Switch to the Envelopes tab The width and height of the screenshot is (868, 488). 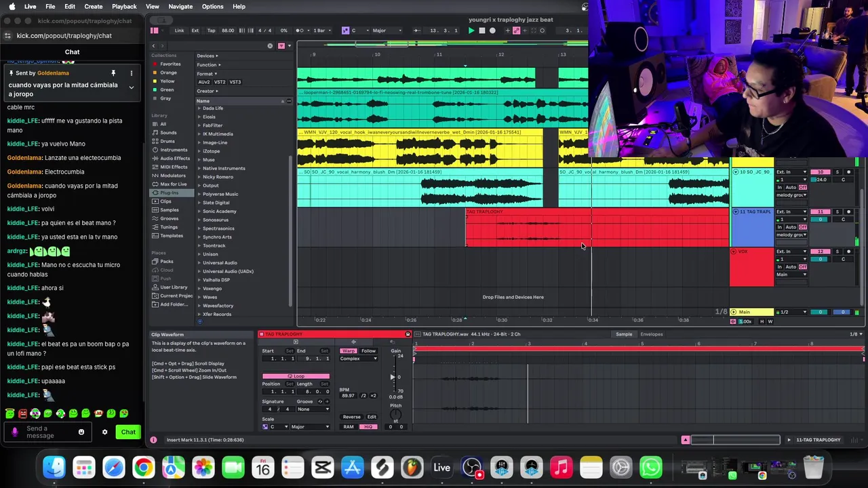tap(652, 334)
